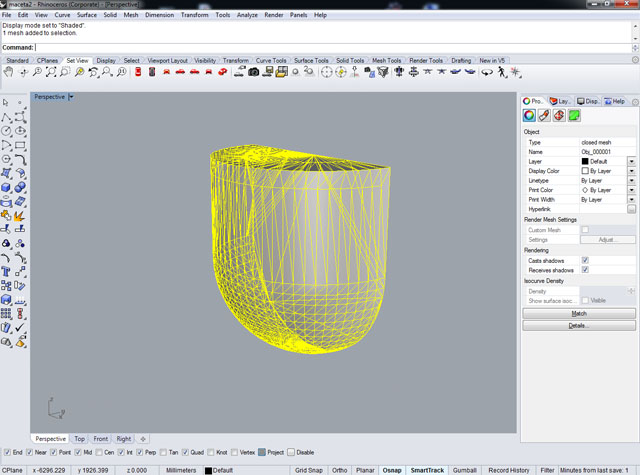Click the camera capture viewport icon
Viewport: 640px width, 475px height.
coord(253,72)
